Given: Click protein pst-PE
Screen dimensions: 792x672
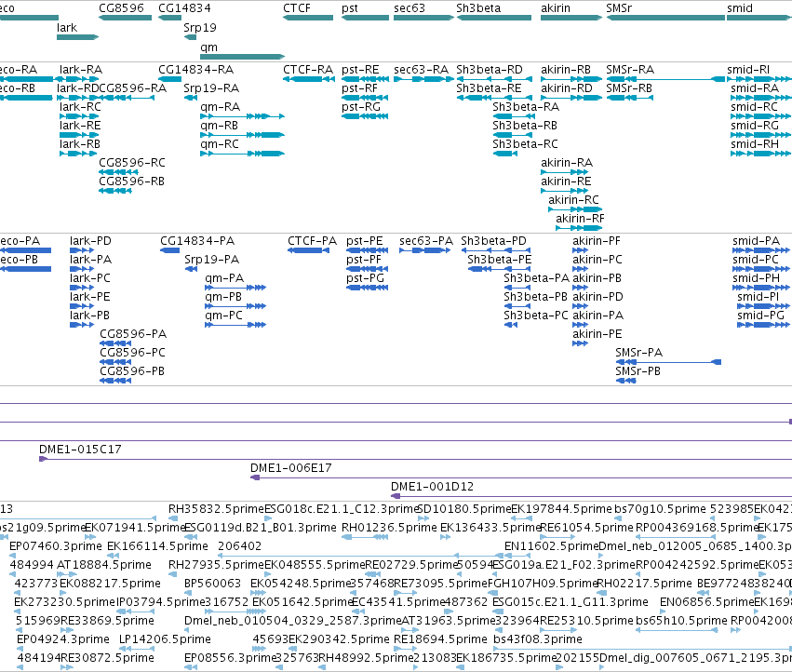Looking at the screenshot, I should pyautogui.click(x=365, y=241).
